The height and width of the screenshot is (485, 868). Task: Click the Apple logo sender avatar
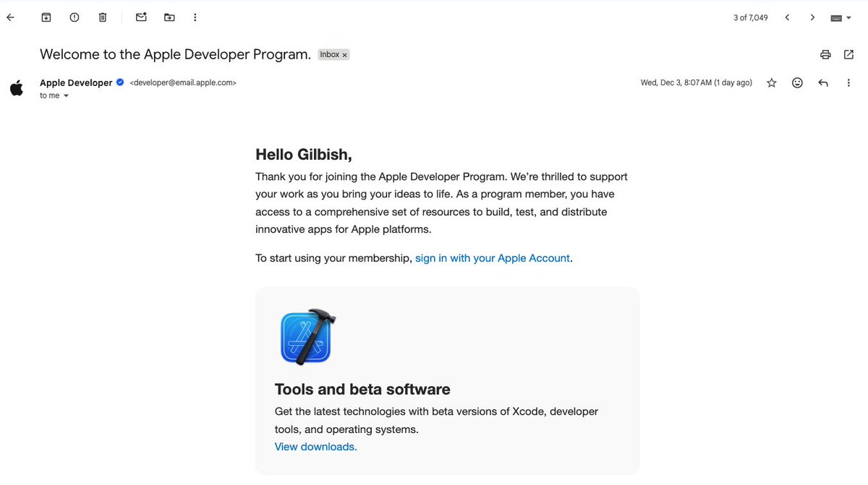[x=17, y=88]
